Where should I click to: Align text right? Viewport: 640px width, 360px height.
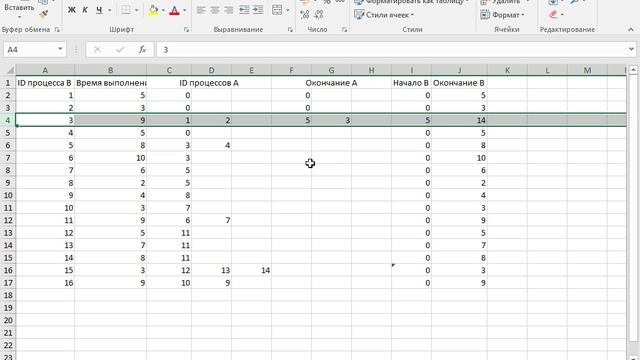point(229,10)
